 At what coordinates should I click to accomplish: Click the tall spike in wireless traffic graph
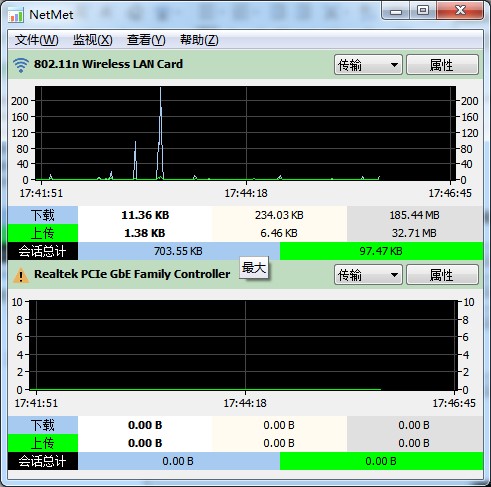[x=161, y=133]
